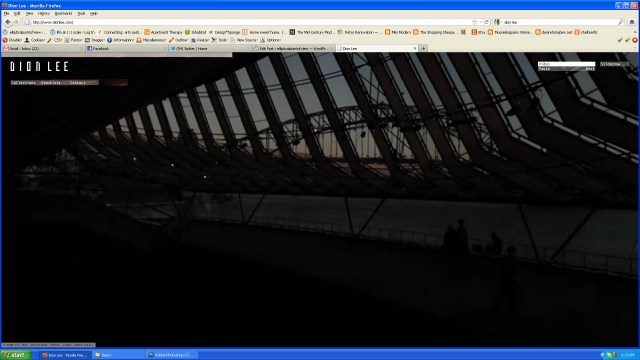Click the Windows Start button
Viewport: 640px width, 360px height.
[x=16, y=355]
